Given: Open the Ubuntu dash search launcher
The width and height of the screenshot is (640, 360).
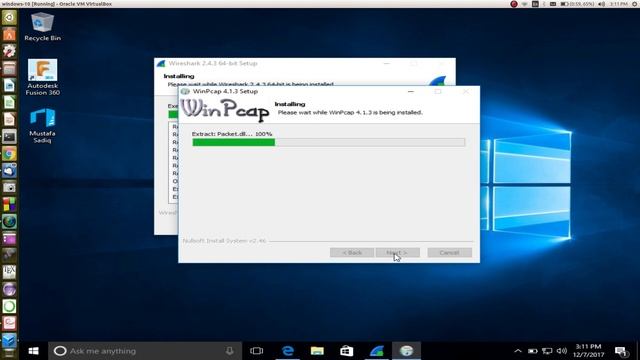Looking at the screenshot, I should pos(9,18).
